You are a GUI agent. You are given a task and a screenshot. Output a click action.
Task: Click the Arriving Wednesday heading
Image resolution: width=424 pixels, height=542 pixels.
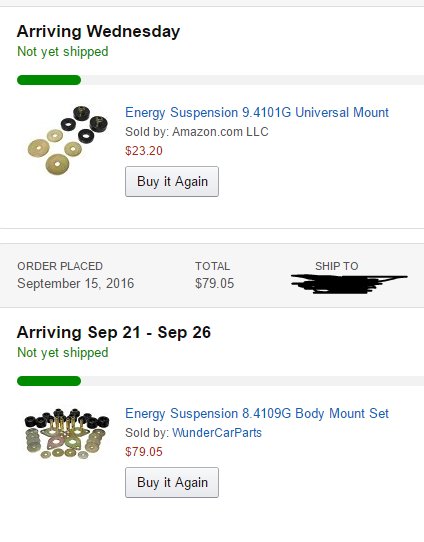pyautogui.click(x=98, y=31)
